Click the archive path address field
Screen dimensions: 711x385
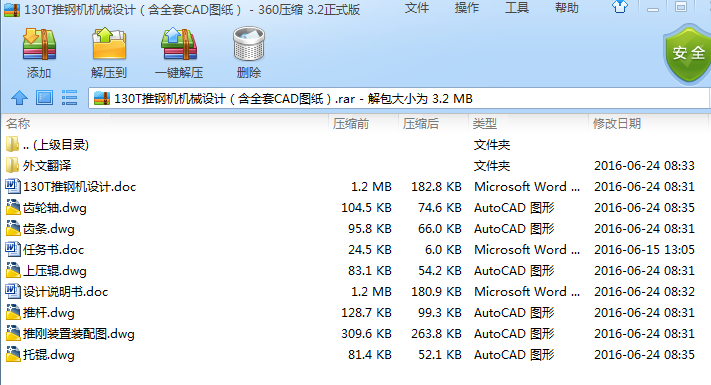click(x=399, y=98)
